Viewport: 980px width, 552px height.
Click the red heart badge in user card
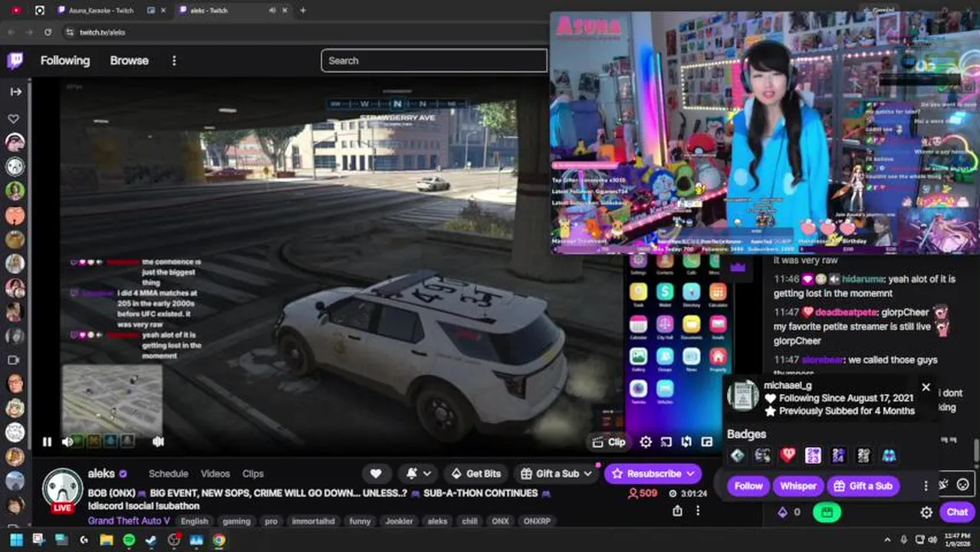coord(788,456)
